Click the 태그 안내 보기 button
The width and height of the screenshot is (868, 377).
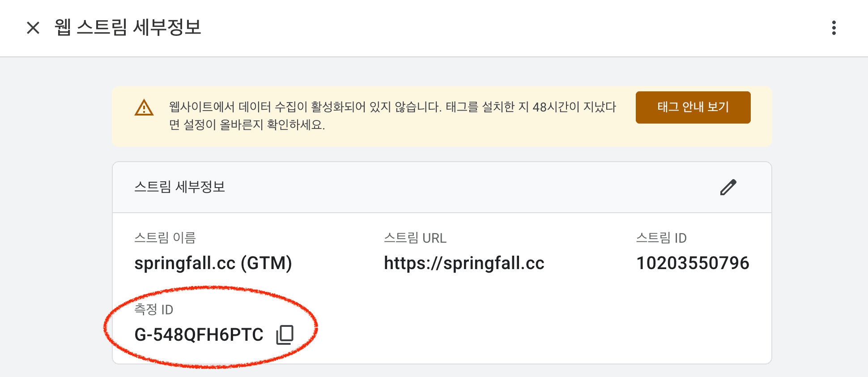pos(693,107)
